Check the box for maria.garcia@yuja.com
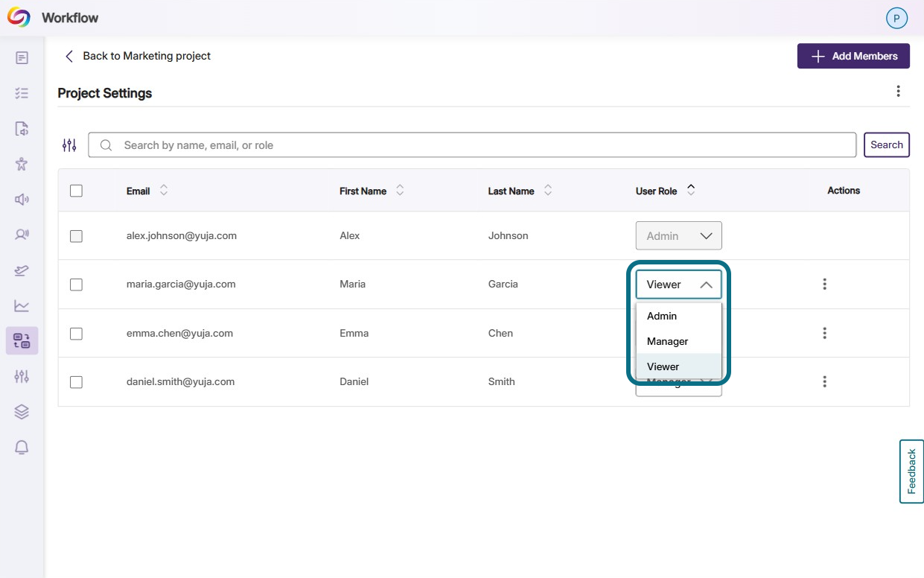 (76, 285)
